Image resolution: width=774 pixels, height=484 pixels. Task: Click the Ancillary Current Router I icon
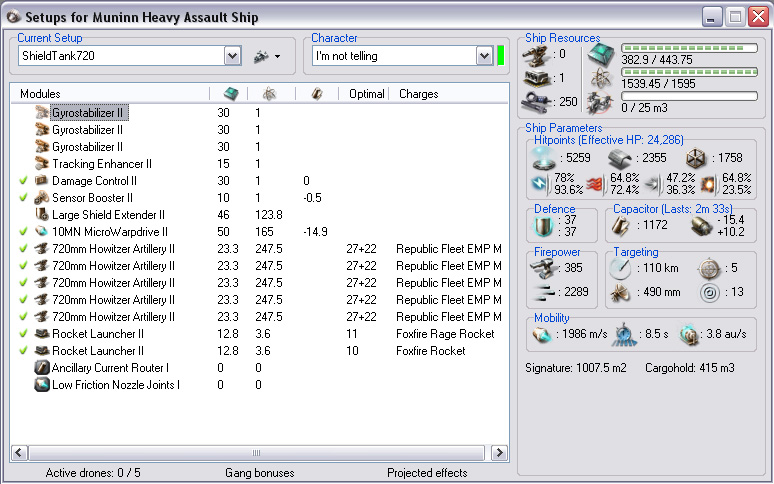point(42,368)
